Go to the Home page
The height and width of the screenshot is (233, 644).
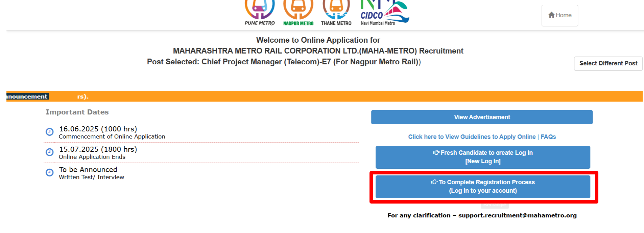pyautogui.click(x=559, y=16)
